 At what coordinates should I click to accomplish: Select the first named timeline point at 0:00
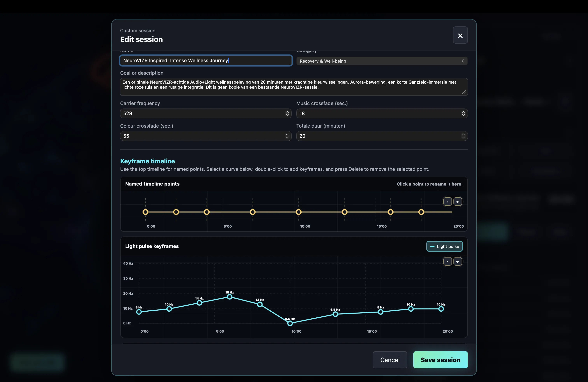click(x=145, y=212)
